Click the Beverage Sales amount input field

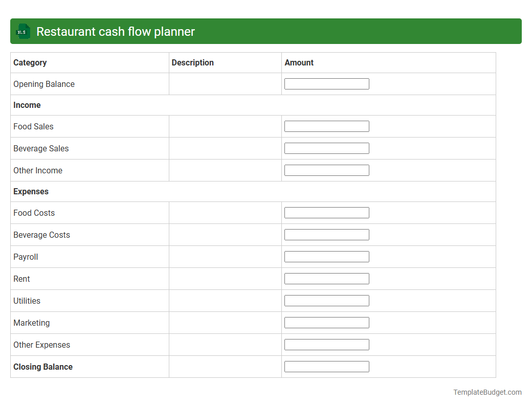[326, 148]
